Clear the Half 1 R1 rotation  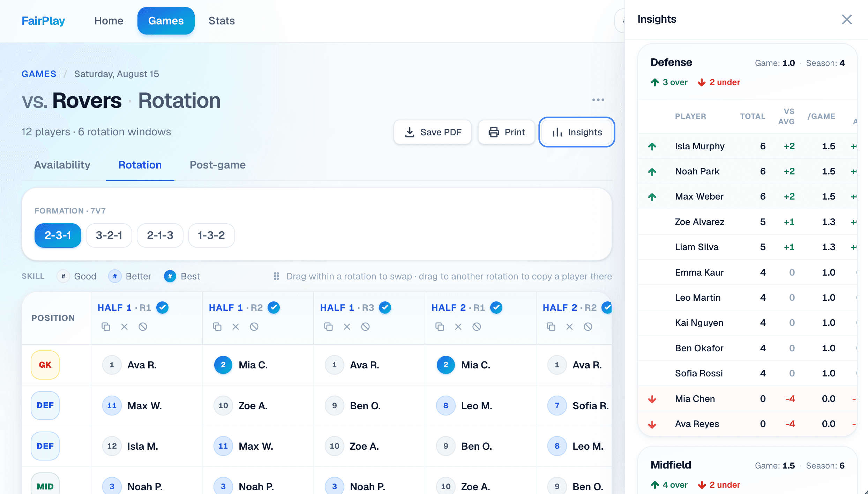coord(124,327)
